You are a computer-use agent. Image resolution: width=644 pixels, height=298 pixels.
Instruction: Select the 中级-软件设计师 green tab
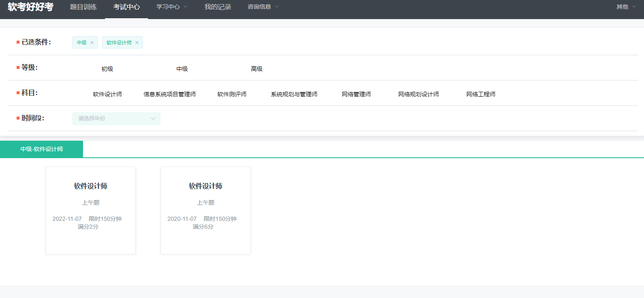coord(41,149)
